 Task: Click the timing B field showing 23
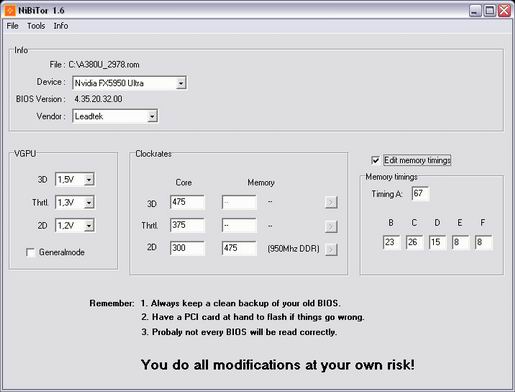[x=392, y=242]
